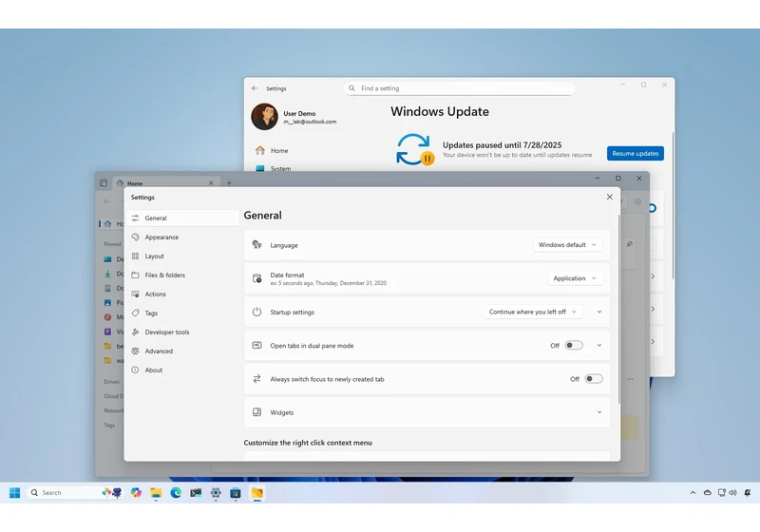The width and height of the screenshot is (760, 532).
Task: Open Home in Windows Settings sidebar
Action: point(279,151)
